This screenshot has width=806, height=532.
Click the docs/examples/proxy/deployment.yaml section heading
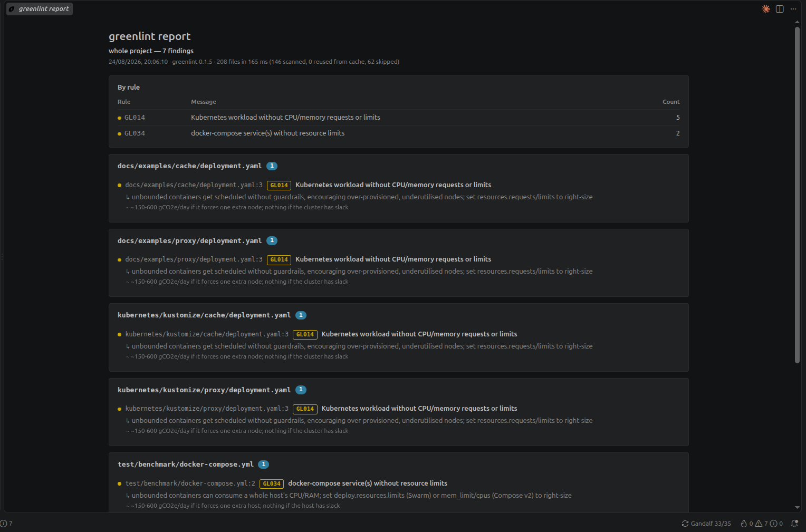point(189,241)
